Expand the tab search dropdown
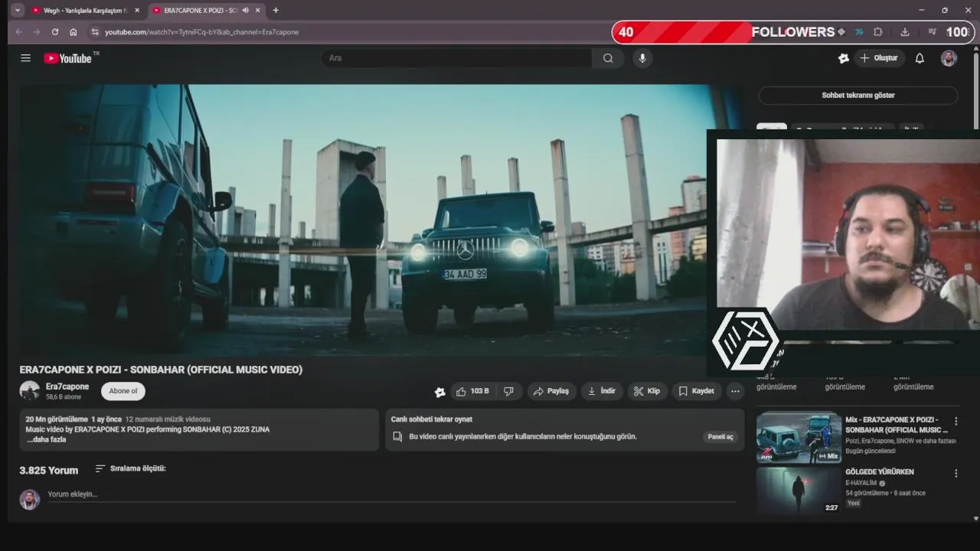The height and width of the screenshot is (551, 980). pyautogui.click(x=18, y=10)
